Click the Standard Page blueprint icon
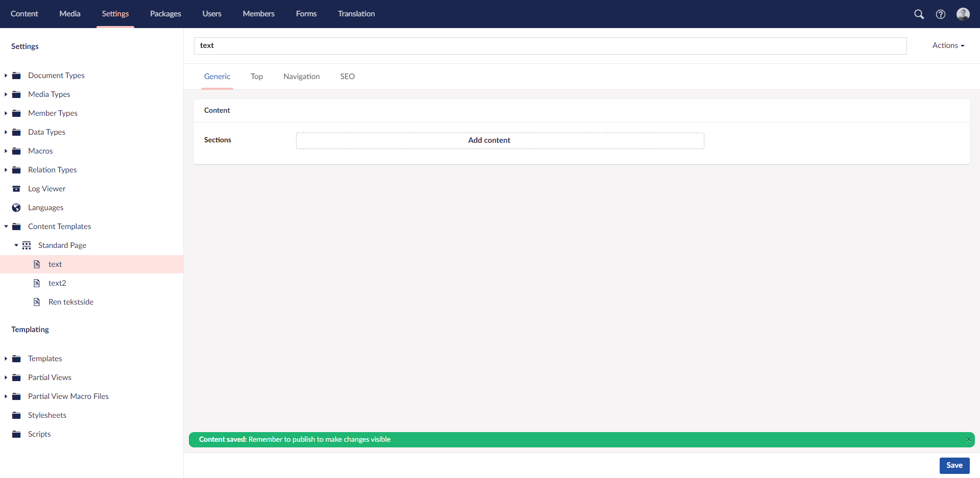The image size is (980, 478). 27,245
